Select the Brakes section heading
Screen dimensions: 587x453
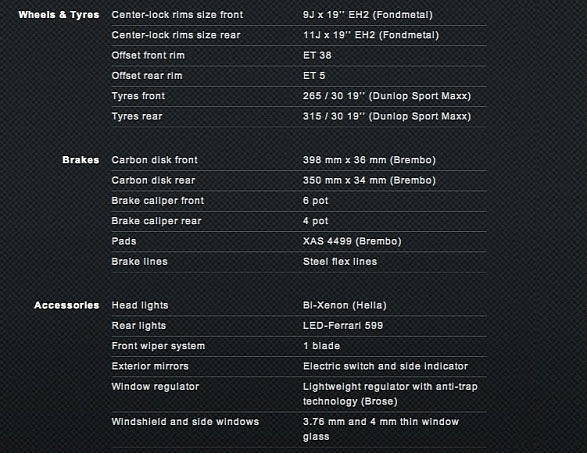pos(81,160)
